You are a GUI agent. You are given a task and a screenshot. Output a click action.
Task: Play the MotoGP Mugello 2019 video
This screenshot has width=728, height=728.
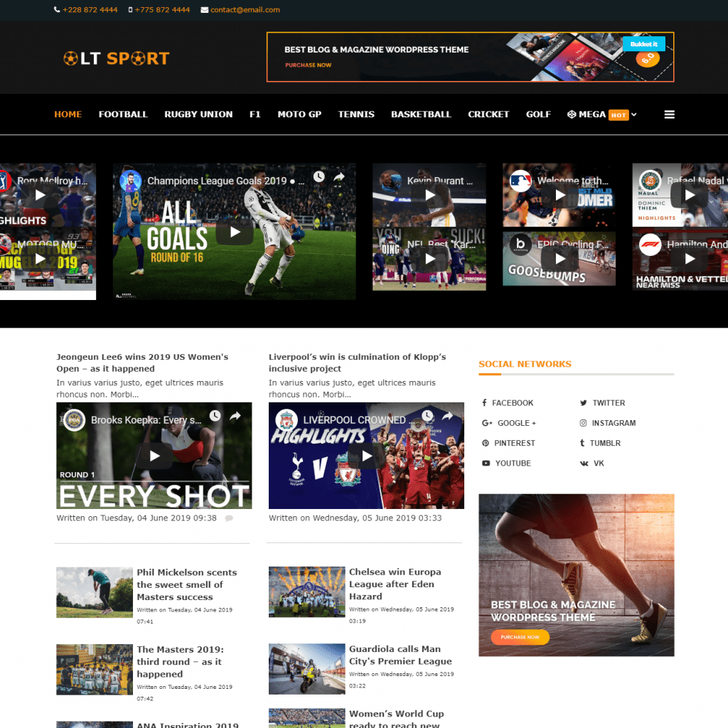click(x=40, y=259)
